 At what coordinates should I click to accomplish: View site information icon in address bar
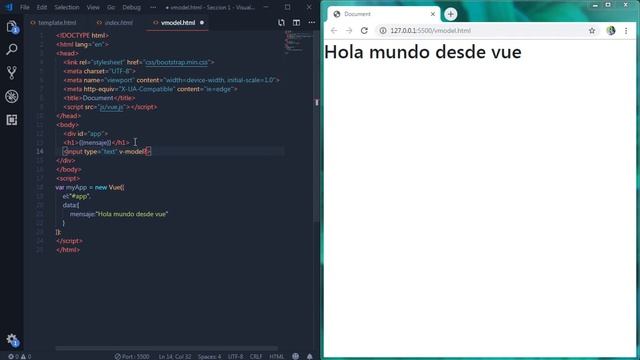pos(383,31)
